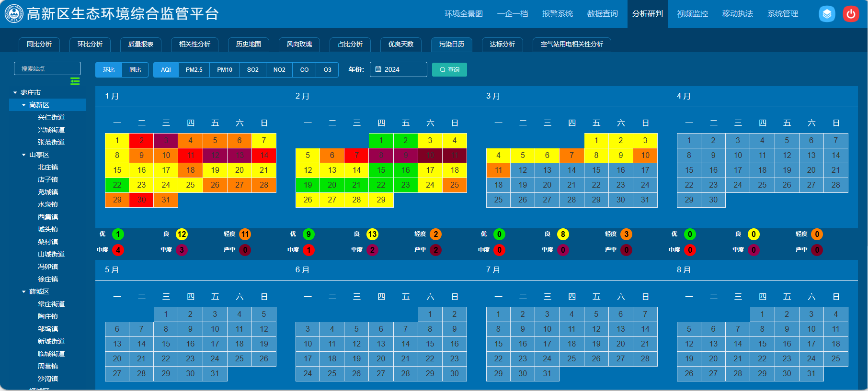868x391 pixels.
Task: Switch to 同比 comparison mode
Action: tap(135, 70)
